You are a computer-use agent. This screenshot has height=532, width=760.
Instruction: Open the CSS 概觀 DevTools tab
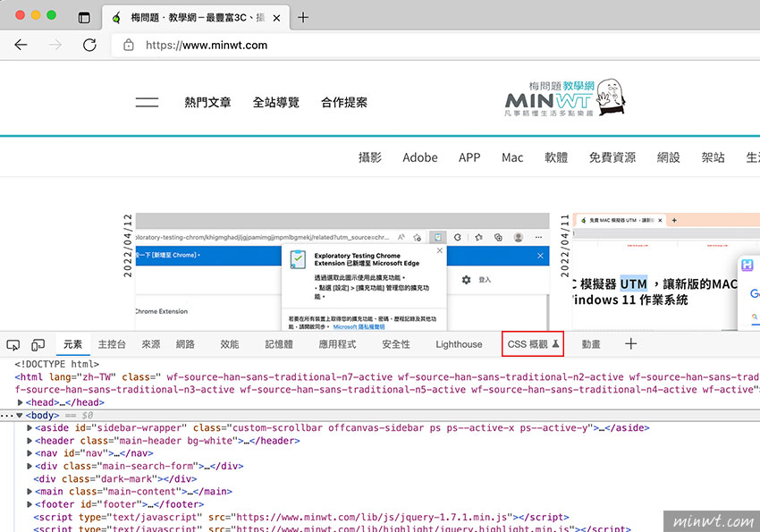[533, 344]
